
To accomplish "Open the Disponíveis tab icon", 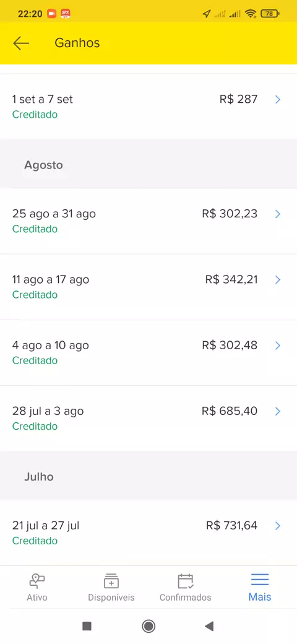I will [111, 581].
